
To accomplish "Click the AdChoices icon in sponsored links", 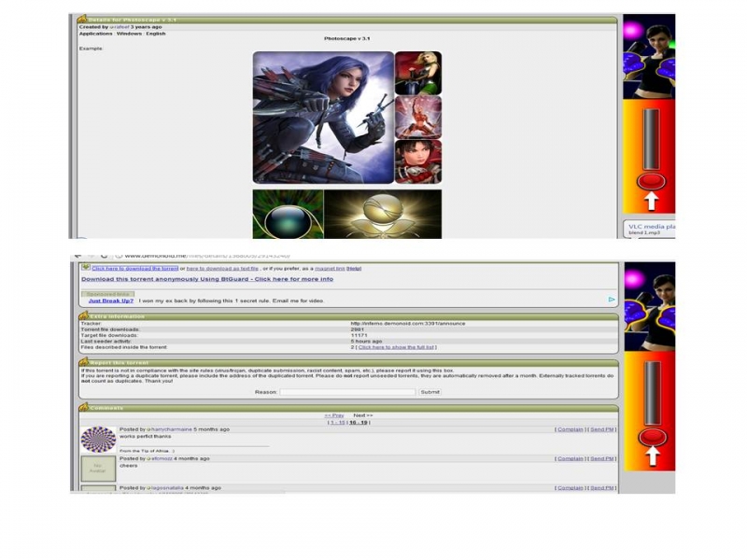I will click(612, 300).
